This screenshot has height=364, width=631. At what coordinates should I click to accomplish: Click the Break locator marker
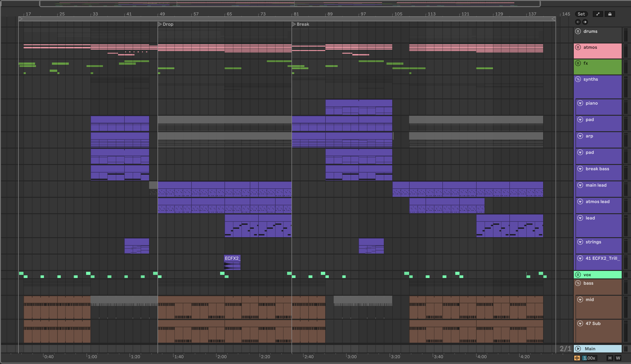tap(294, 24)
